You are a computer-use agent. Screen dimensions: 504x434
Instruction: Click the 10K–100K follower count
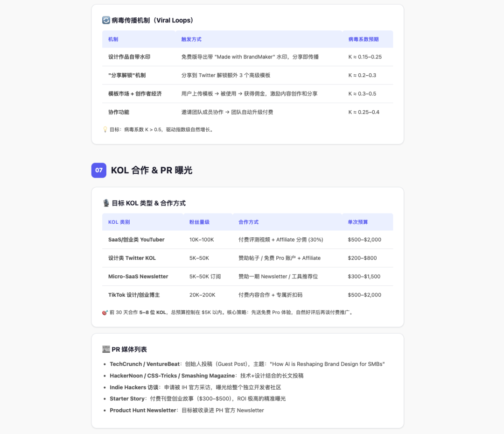tap(202, 240)
